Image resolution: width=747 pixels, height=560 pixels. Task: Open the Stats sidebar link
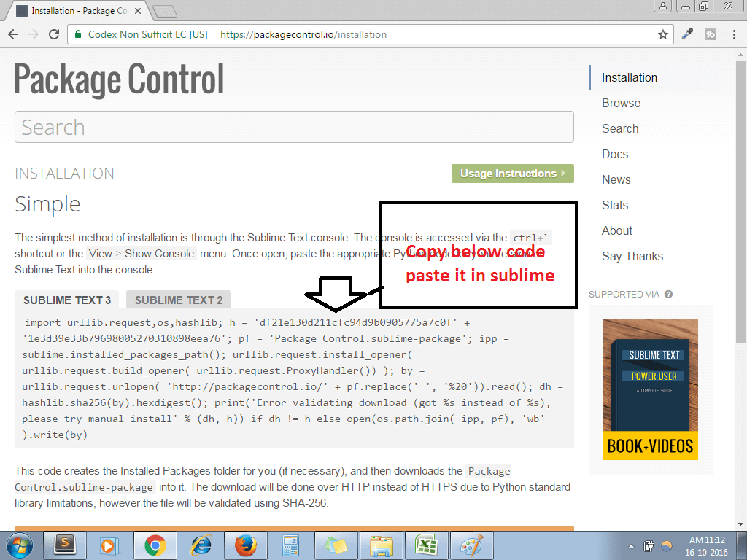615,205
